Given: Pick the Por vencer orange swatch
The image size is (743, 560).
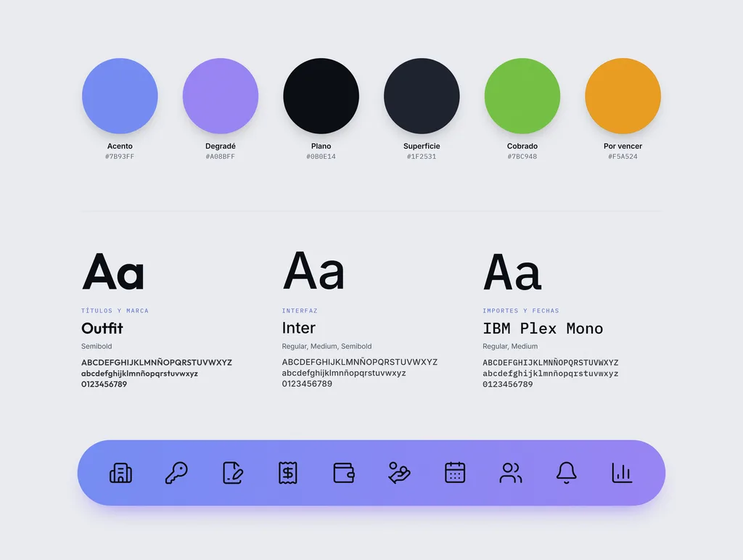Looking at the screenshot, I should (623, 96).
